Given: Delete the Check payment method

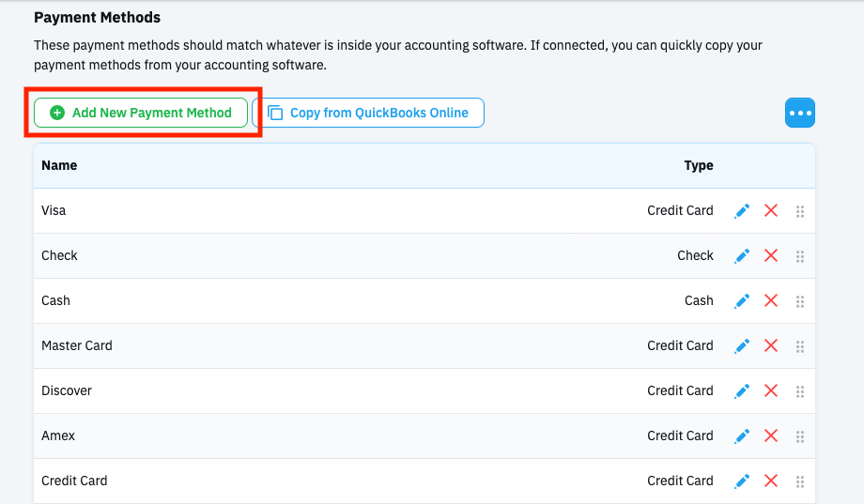Looking at the screenshot, I should tap(771, 256).
